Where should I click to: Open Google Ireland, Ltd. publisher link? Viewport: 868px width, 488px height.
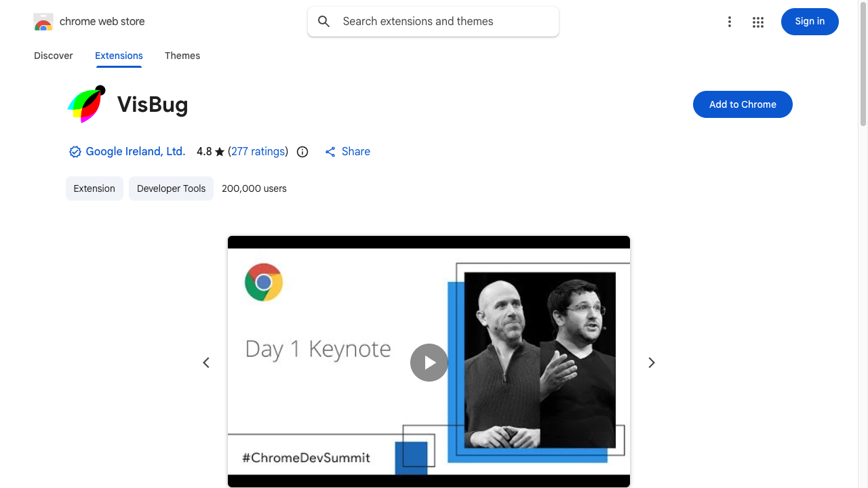136,152
